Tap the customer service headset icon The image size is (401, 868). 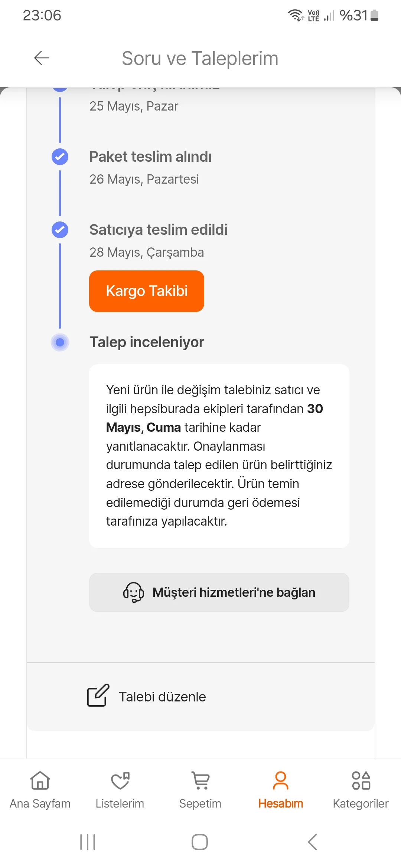(x=133, y=592)
